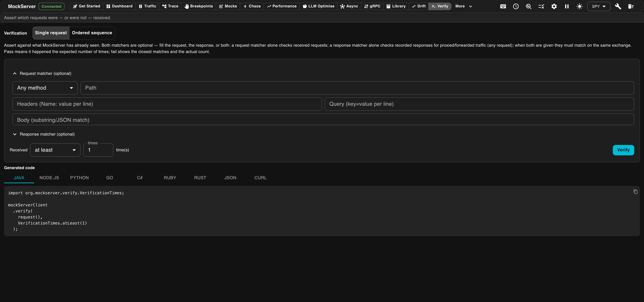Open the Chaos page
Viewport: 644px width, 302px height.
tap(252, 6)
